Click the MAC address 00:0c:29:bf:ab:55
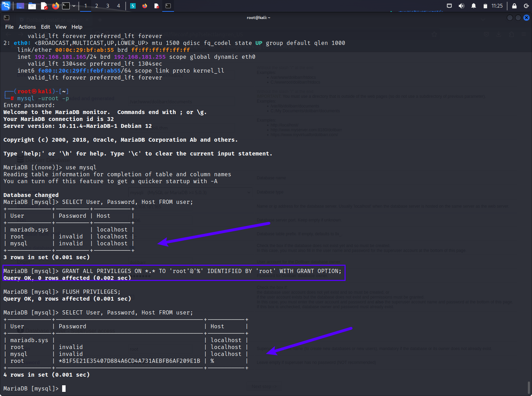Viewport: 532px width, 396px height. [x=85, y=50]
